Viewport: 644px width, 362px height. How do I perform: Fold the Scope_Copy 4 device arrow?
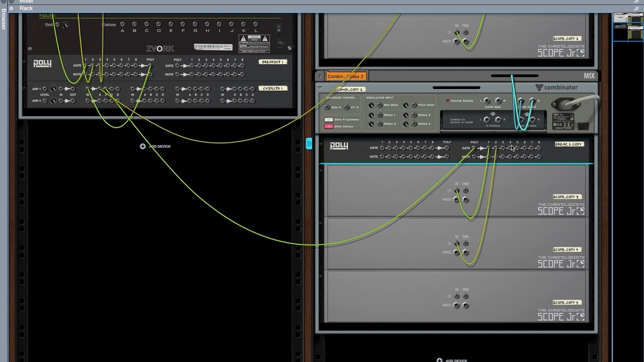pos(320,223)
